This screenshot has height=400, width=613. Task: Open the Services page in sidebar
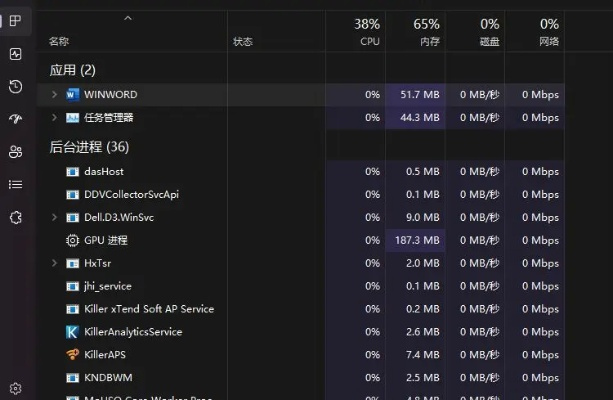click(x=15, y=217)
